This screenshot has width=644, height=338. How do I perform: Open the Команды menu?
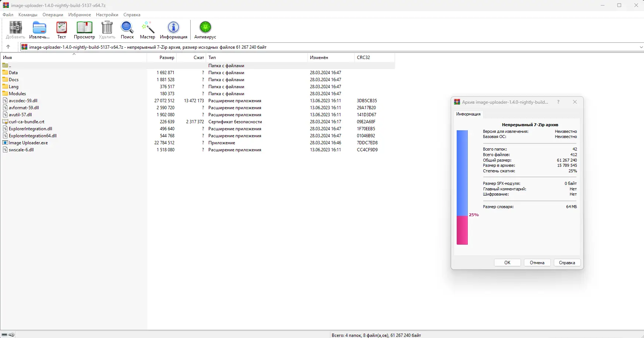click(28, 15)
